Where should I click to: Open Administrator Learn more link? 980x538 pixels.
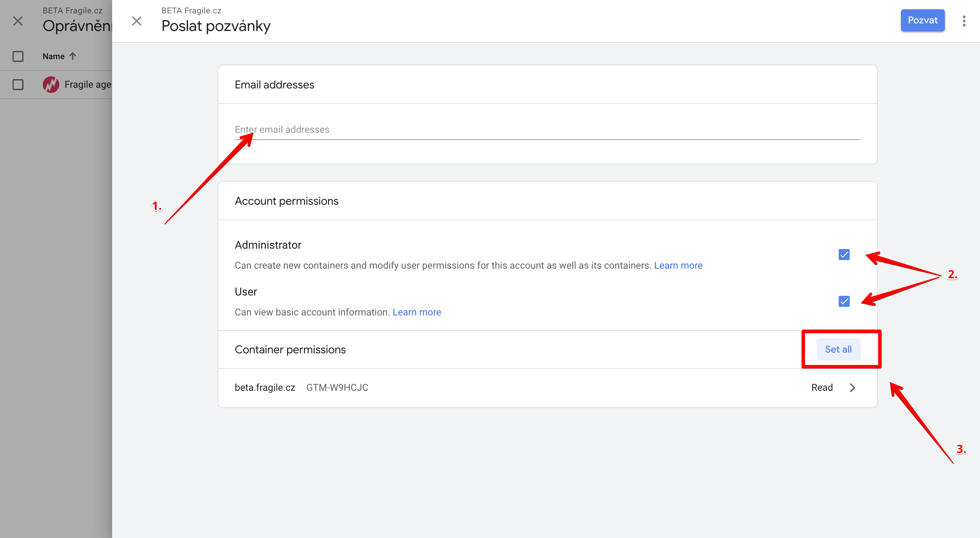(x=678, y=265)
